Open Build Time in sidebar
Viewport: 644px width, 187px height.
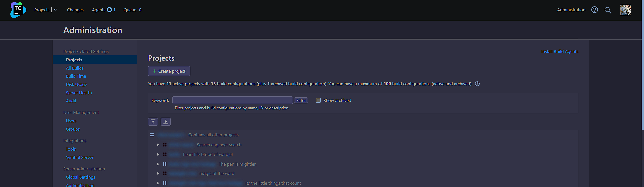coord(76,76)
